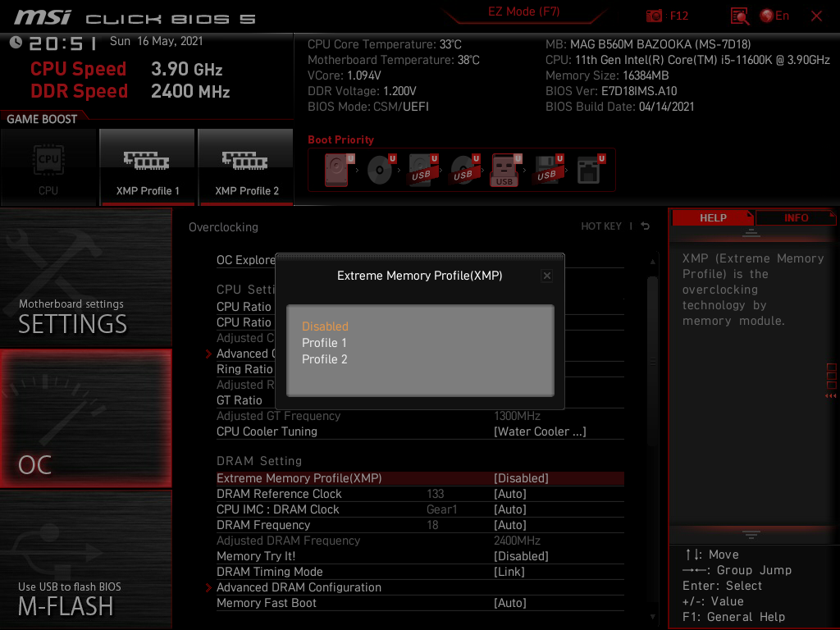Click the clock icon beside the time
Image resolution: width=840 pixels, height=630 pixels.
tap(16, 42)
